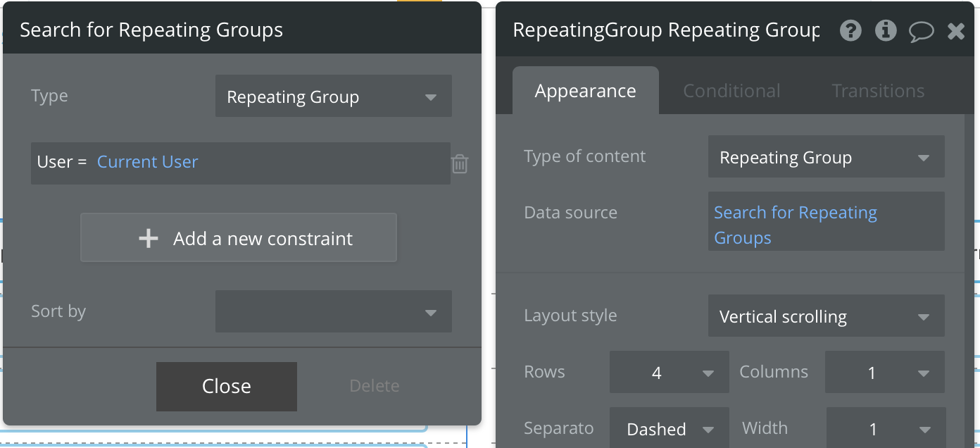Change the Layout style dropdown
Image resolution: width=980 pixels, height=448 pixels.
pyautogui.click(x=826, y=317)
